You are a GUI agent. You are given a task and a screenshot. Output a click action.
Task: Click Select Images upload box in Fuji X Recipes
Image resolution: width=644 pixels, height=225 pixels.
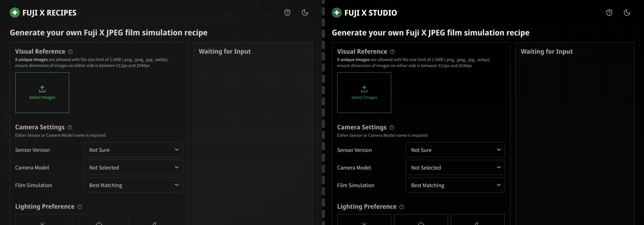click(x=42, y=92)
